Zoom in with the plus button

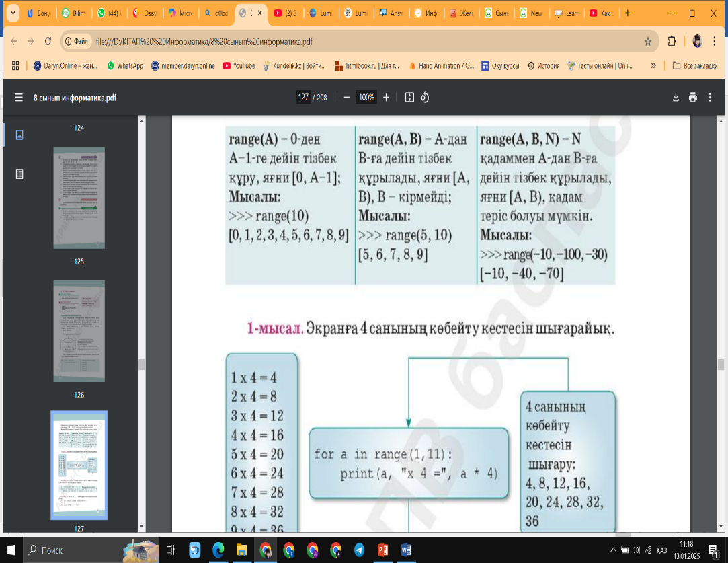click(x=386, y=98)
